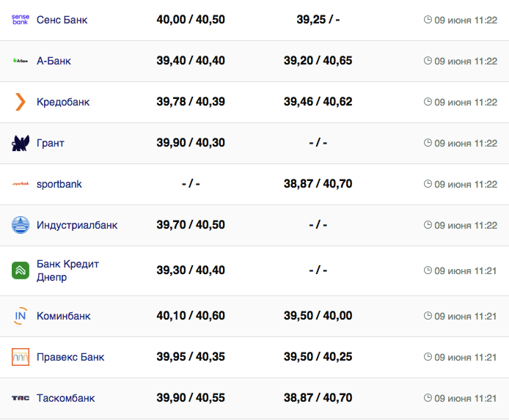Click the Правекс Банк orange logo
The width and height of the screenshot is (509, 420).
(x=21, y=357)
